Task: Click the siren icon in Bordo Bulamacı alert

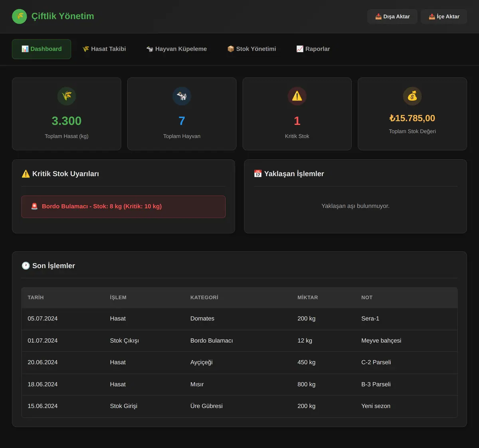Action: [x=34, y=206]
